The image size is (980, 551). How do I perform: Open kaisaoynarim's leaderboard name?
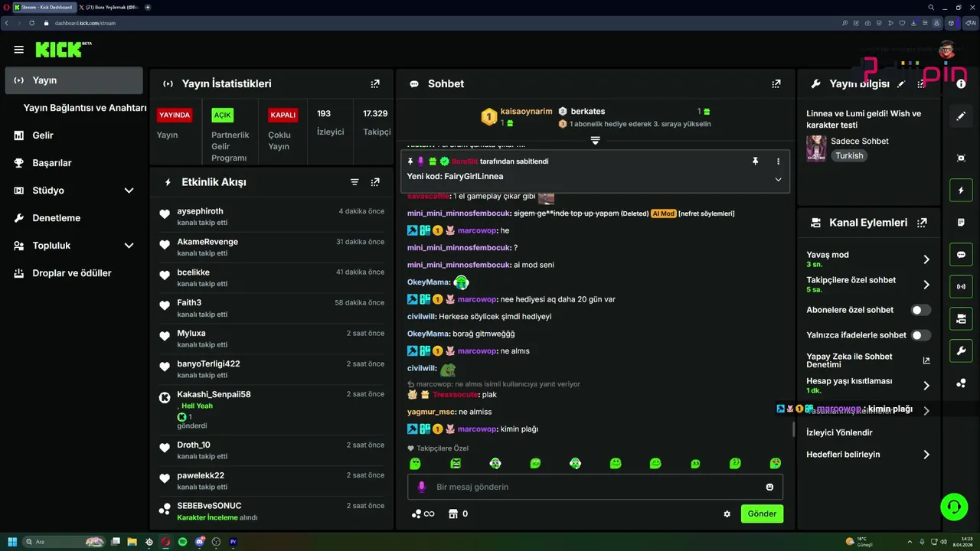[526, 111]
